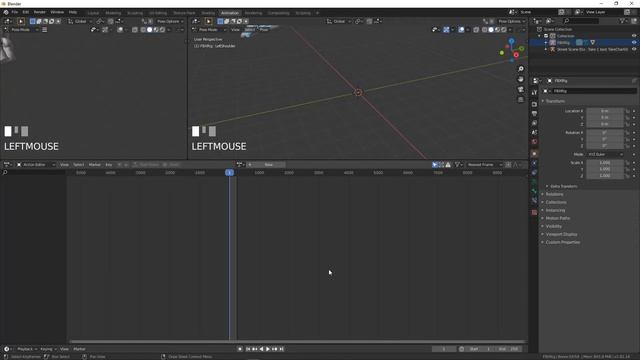Screen dimensions: 640x360
Task: Toggle overlays in right viewport
Action: 461,30
